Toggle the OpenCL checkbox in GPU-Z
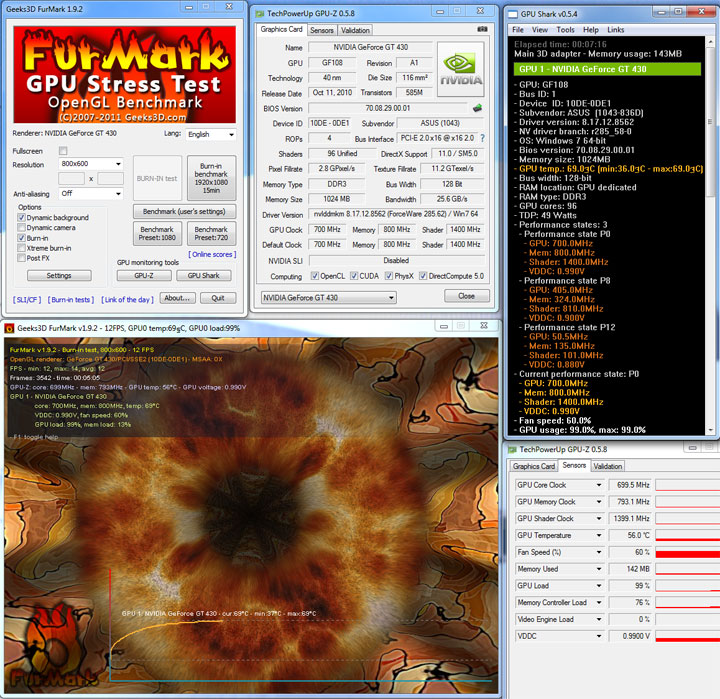Viewport: 720px width, 699px height. pos(315,276)
